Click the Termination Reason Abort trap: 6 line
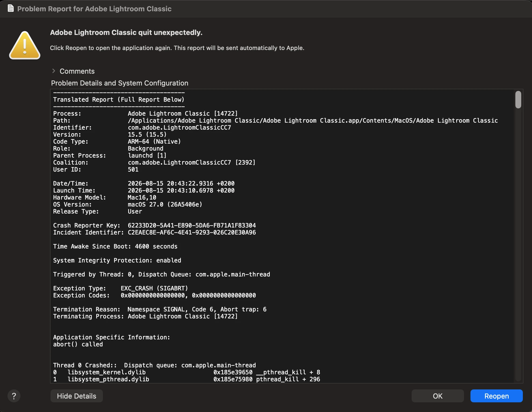Screen dimensions: 532x412 click(x=160, y=309)
